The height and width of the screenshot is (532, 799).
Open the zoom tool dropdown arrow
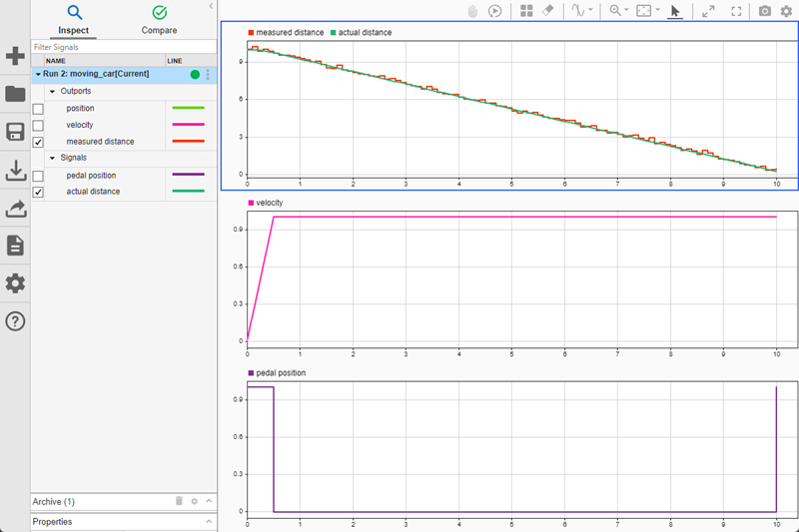coord(626,11)
